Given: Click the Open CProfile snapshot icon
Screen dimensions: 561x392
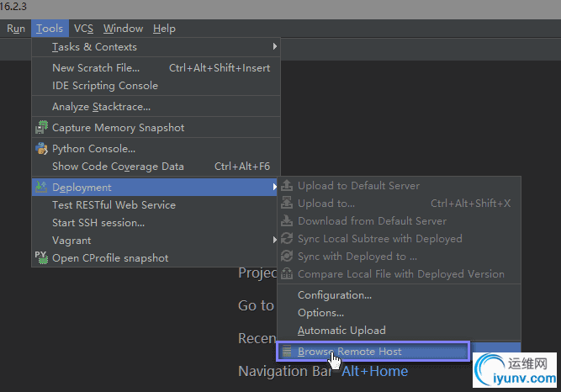Looking at the screenshot, I should 42,258.
